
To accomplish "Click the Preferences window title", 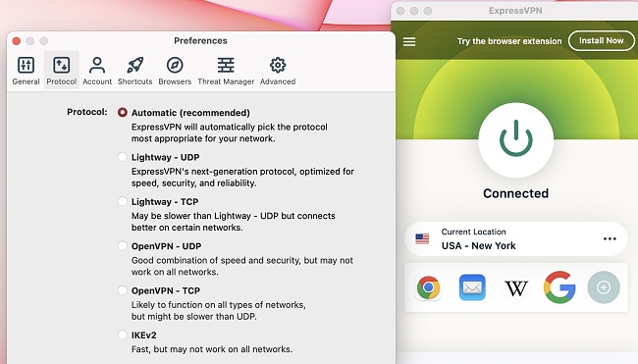I will [200, 40].
